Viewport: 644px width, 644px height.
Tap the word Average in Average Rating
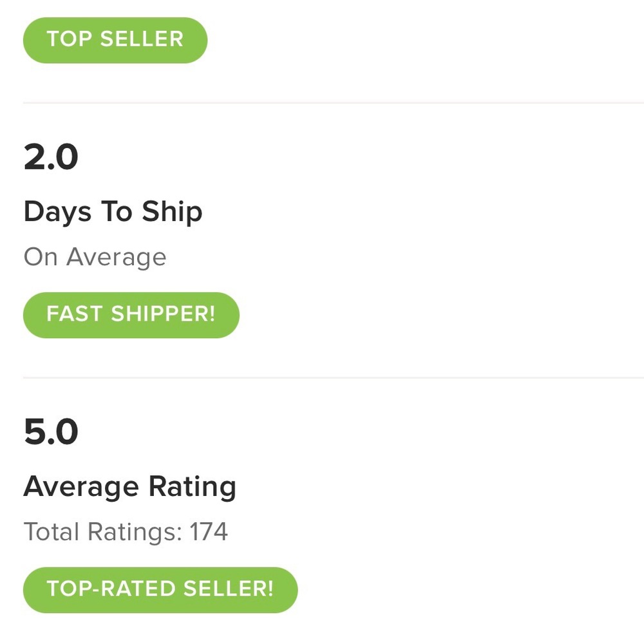click(81, 487)
